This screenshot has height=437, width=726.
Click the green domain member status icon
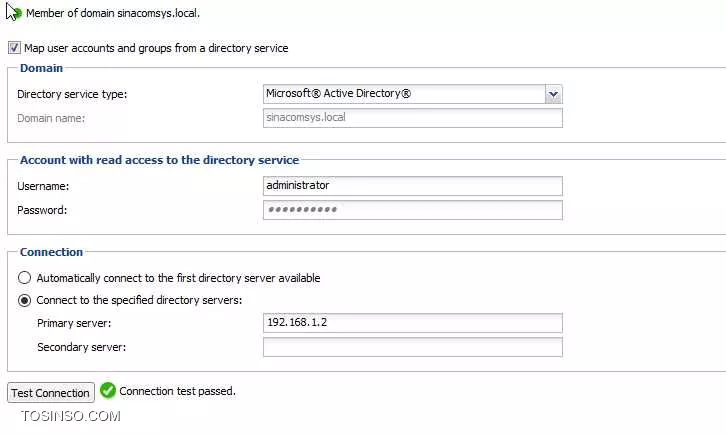(17, 13)
